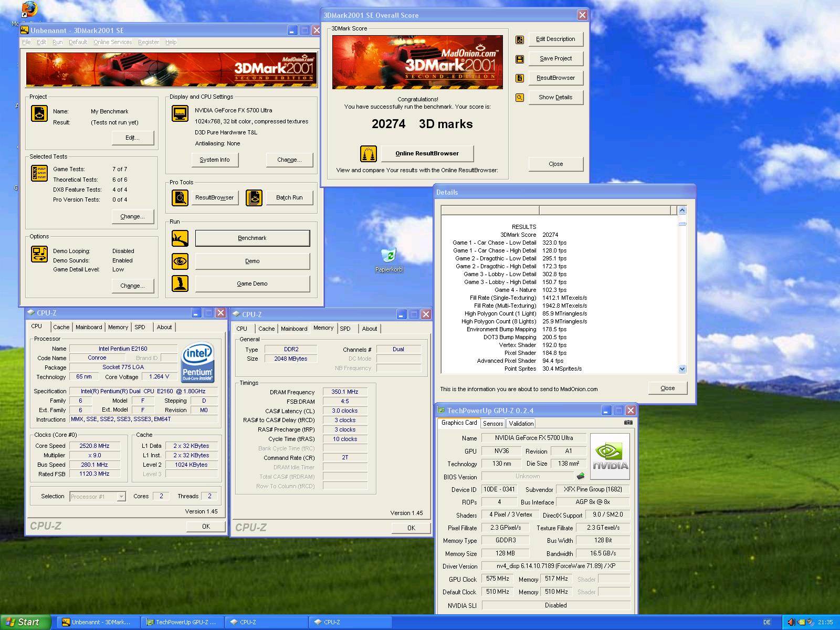
Task: Click the Edit... button in Project
Action: 132,138
